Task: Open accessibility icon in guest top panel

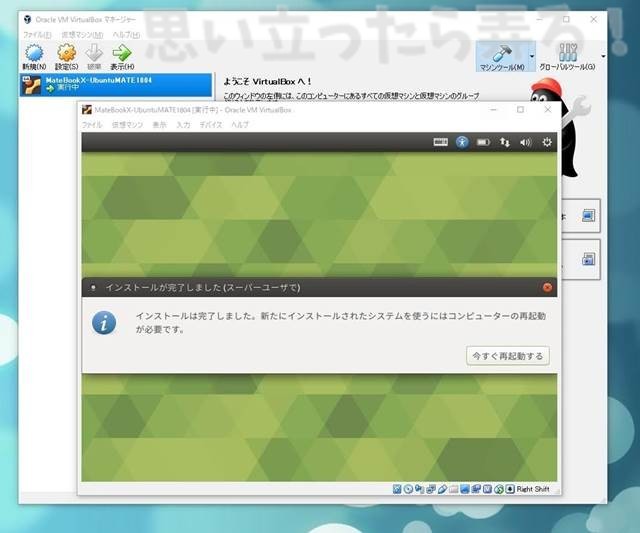Action: [x=462, y=142]
